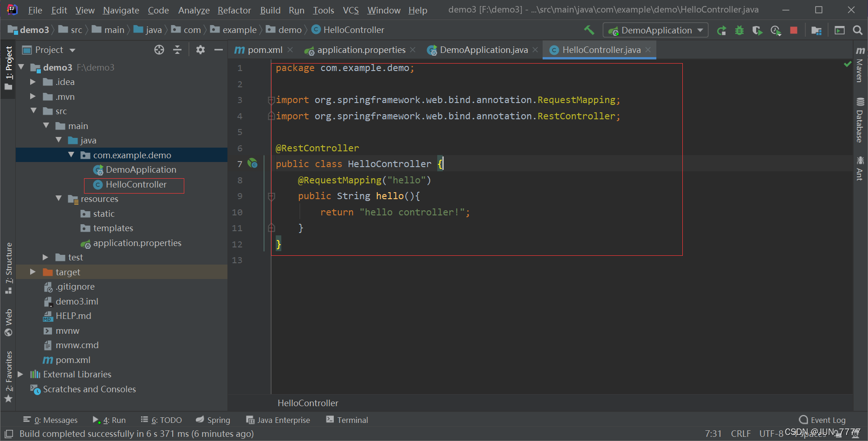The width and height of the screenshot is (868, 441).
Task: Open the VCS menu
Action: coord(350,10)
